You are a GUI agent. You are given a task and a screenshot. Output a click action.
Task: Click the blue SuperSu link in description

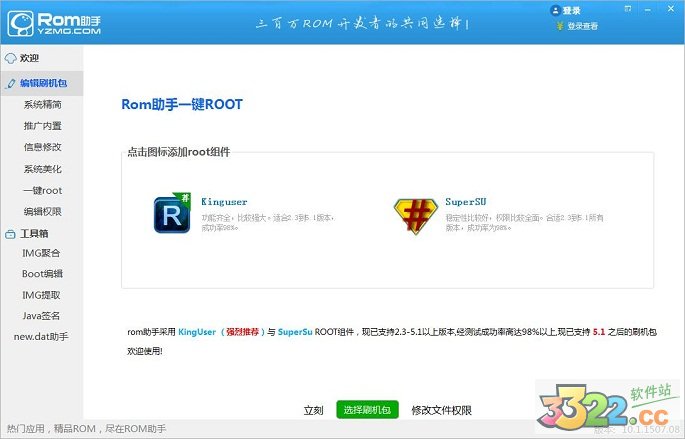click(x=295, y=332)
